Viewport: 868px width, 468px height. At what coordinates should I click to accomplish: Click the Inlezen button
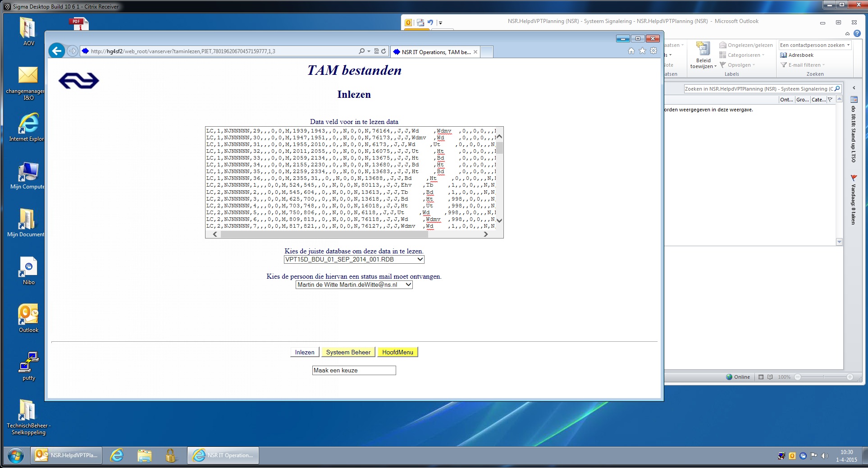(304, 353)
